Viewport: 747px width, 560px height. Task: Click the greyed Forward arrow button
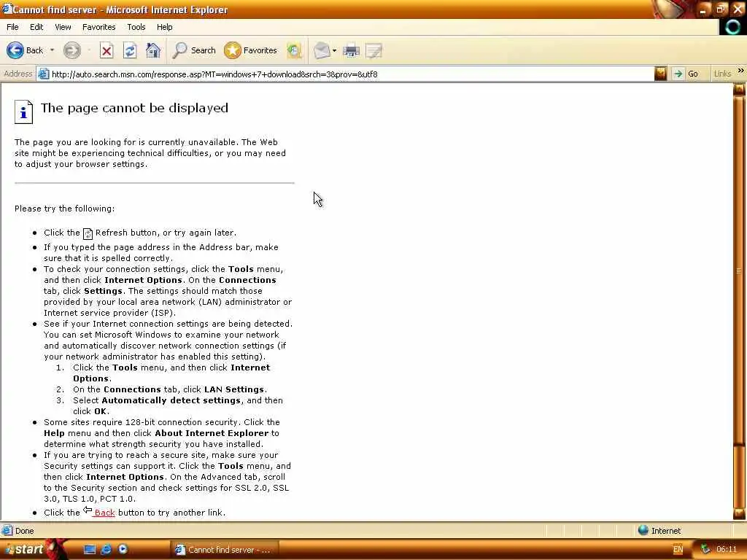pyautogui.click(x=72, y=50)
